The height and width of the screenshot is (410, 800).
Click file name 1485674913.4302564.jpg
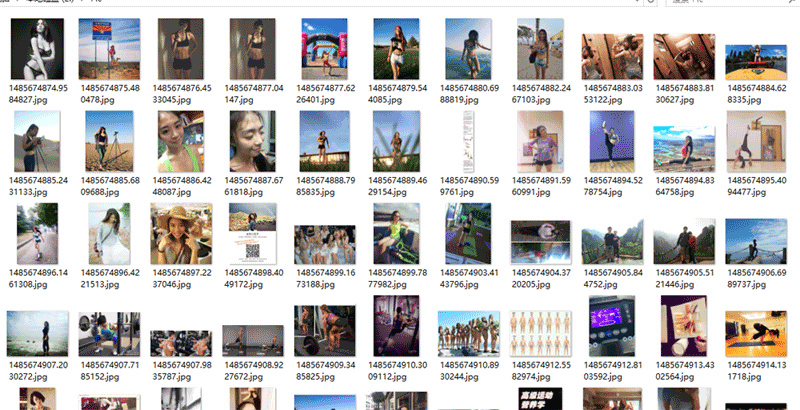click(685, 371)
